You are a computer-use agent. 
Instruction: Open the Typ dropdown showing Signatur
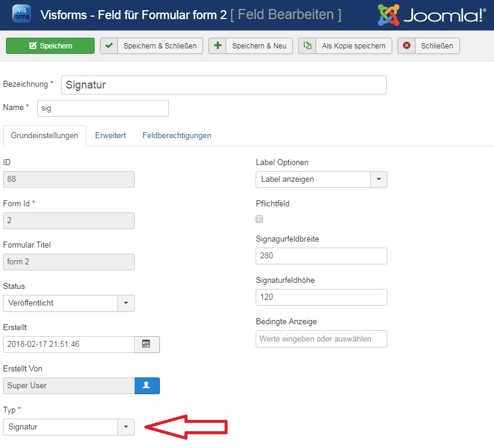[126, 427]
